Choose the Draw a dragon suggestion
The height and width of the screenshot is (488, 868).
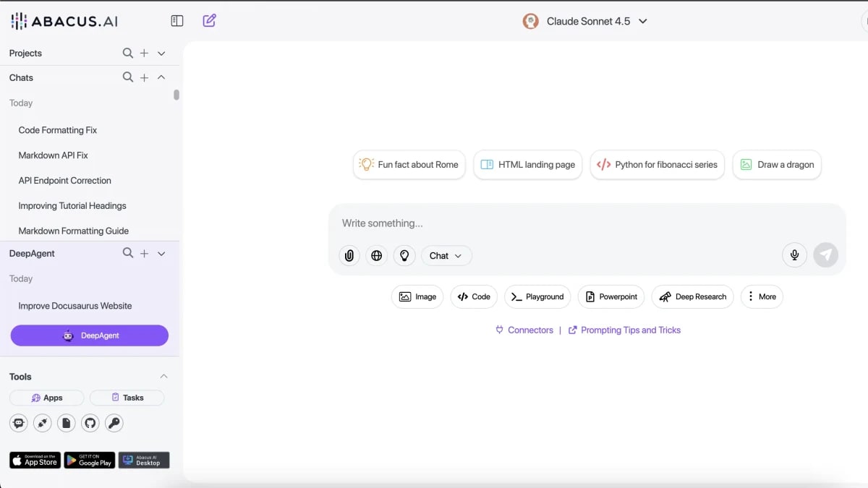pyautogui.click(x=777, y=164)
